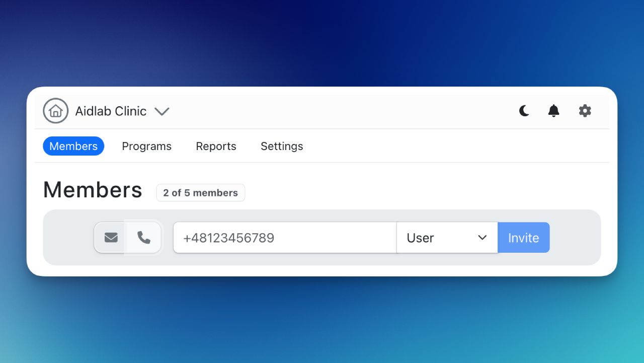
Task: Open the Settings tab in navigation
Action: point(282,146)
